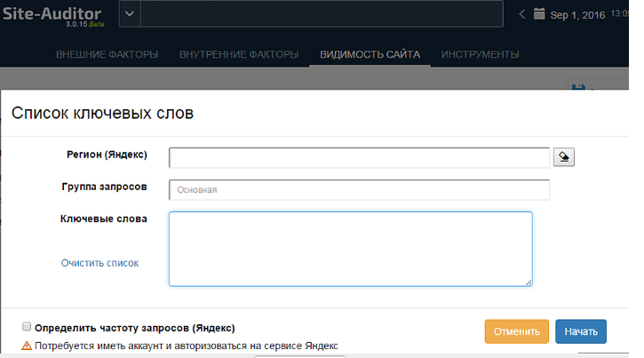
Task: Switch to ВНУТРЕННИЕ ФАКТОРЫ tab
Action: tap(239, 55)
